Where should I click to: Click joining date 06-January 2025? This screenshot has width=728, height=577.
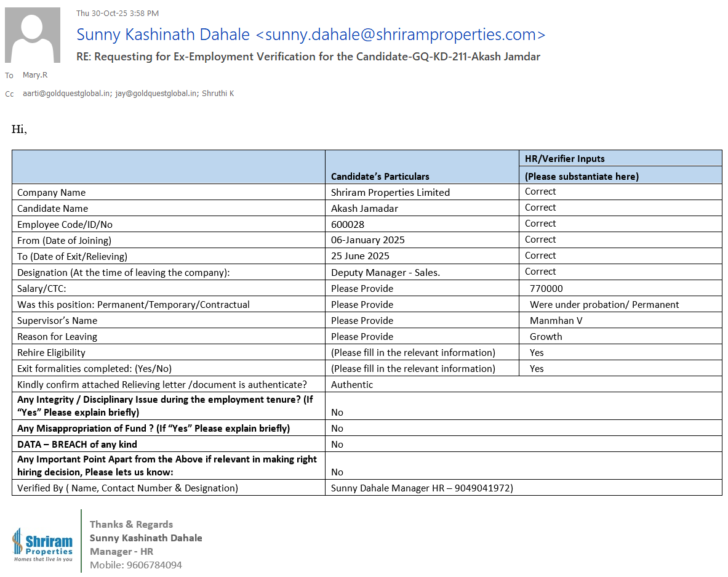click(368, 240)
